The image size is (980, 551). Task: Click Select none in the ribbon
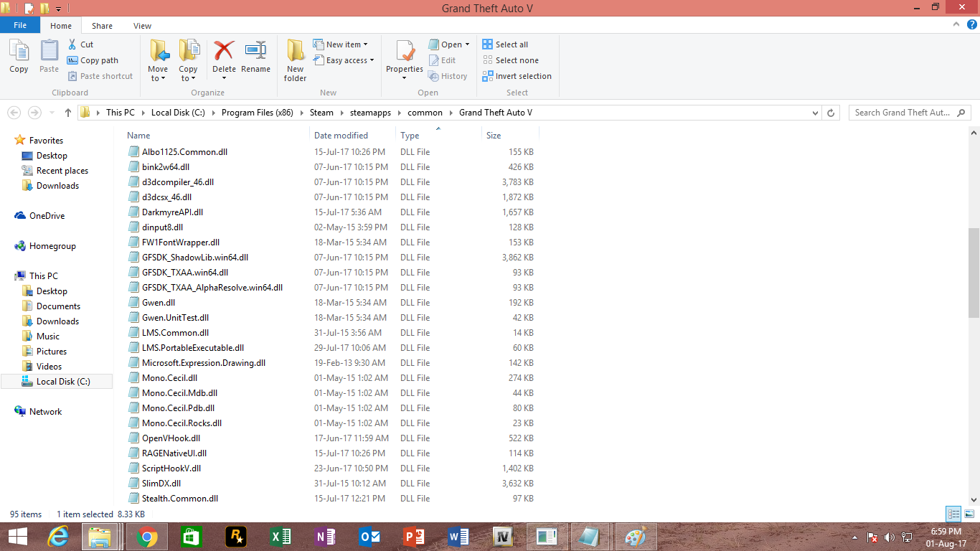(510, 60)
